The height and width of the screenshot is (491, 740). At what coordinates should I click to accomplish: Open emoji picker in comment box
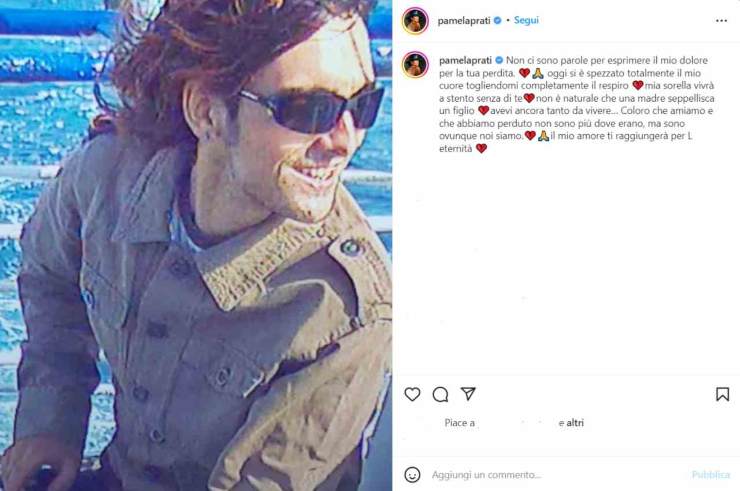point(412,474)
